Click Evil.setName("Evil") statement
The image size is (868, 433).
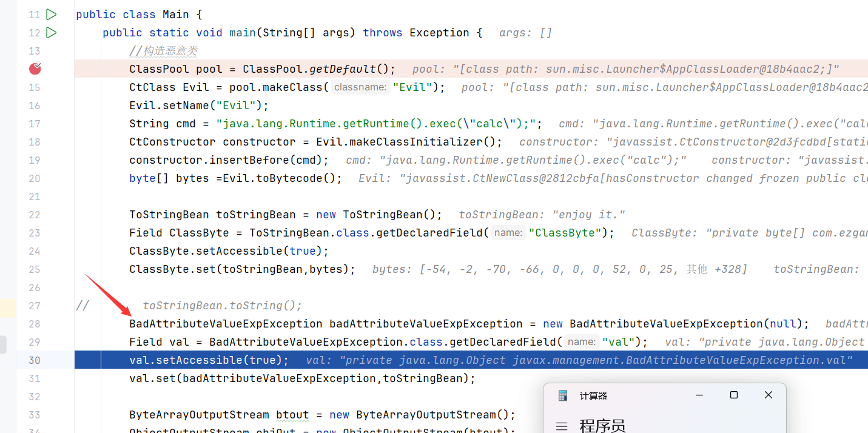coord(199,106)
